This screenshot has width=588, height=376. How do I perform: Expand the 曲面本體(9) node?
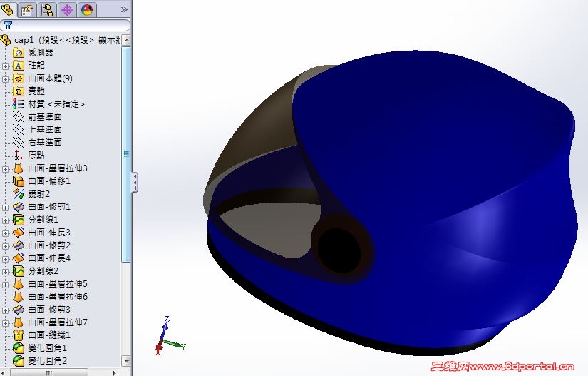pyautogui.click(x=5, y=79)
